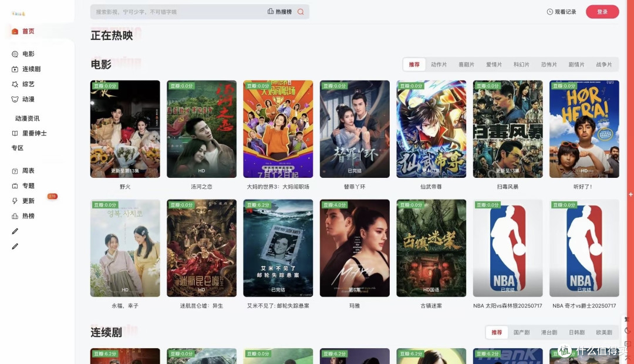
Task: Switch to the 战争片 tab
Action: 603,65
